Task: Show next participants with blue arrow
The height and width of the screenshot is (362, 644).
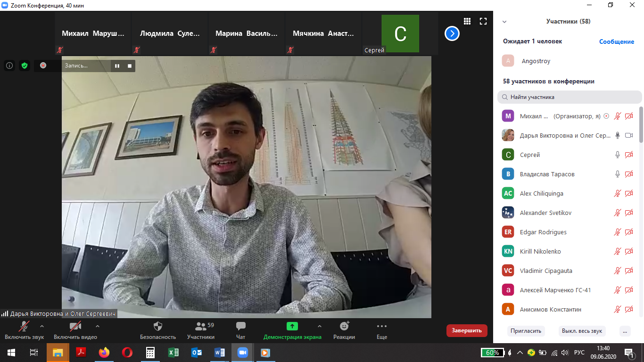Action: (452, 33)
